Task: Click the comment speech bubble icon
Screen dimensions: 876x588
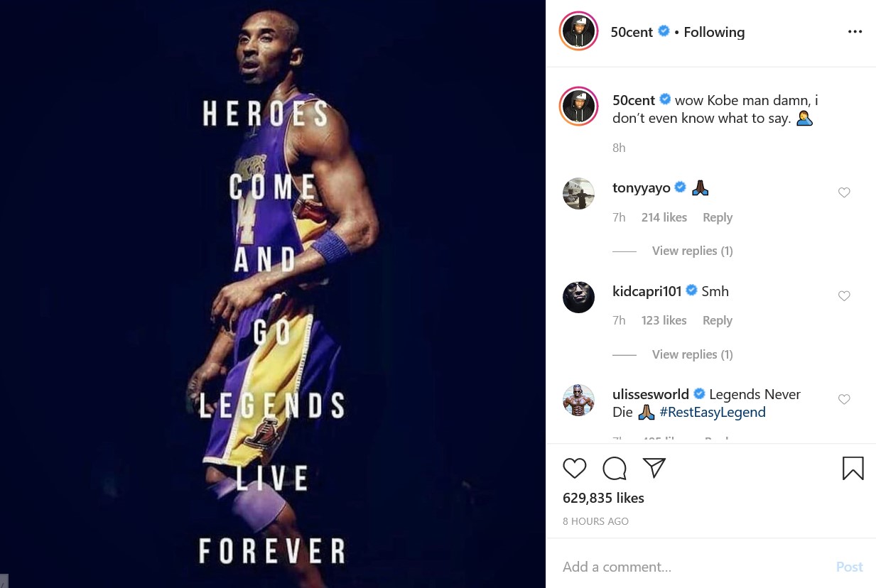Action: pos(615,469)
